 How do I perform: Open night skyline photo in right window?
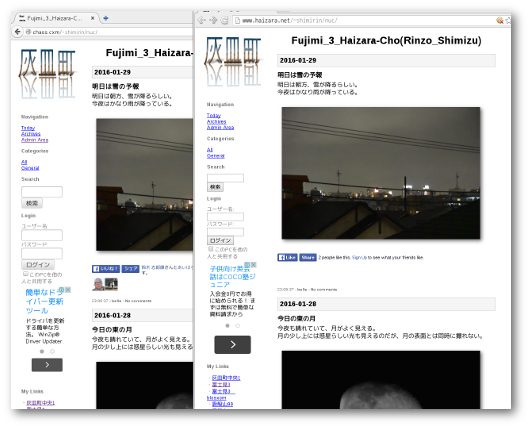pyautogui.click(x=381, y=173)
